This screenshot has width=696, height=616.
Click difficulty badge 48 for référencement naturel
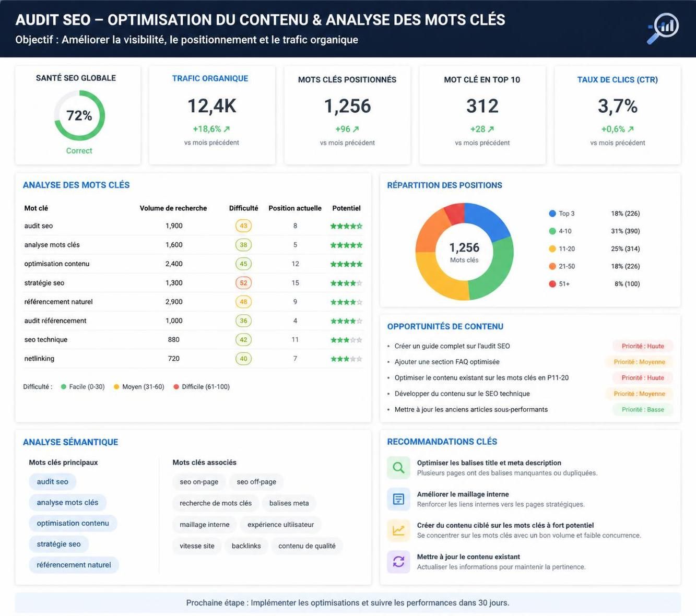coord(243,302)
